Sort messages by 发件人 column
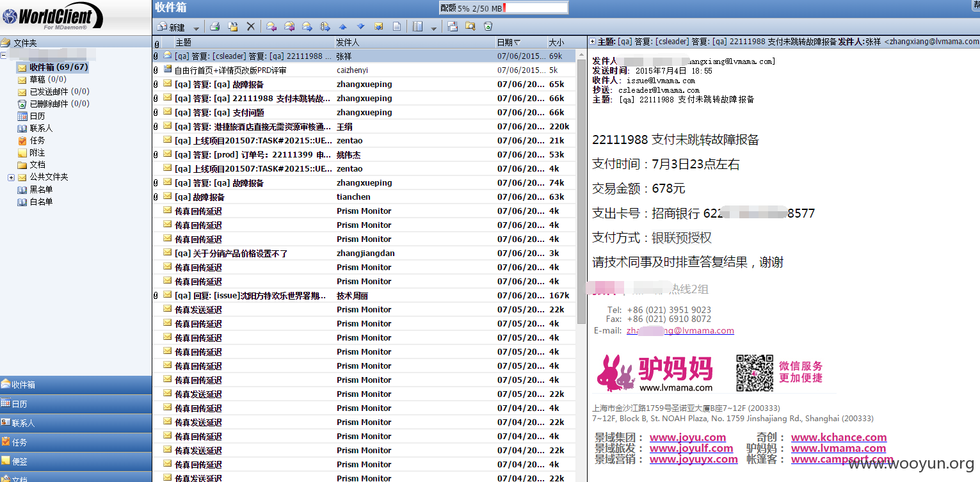This screenshot has width=980, height=482. (415, 42)
